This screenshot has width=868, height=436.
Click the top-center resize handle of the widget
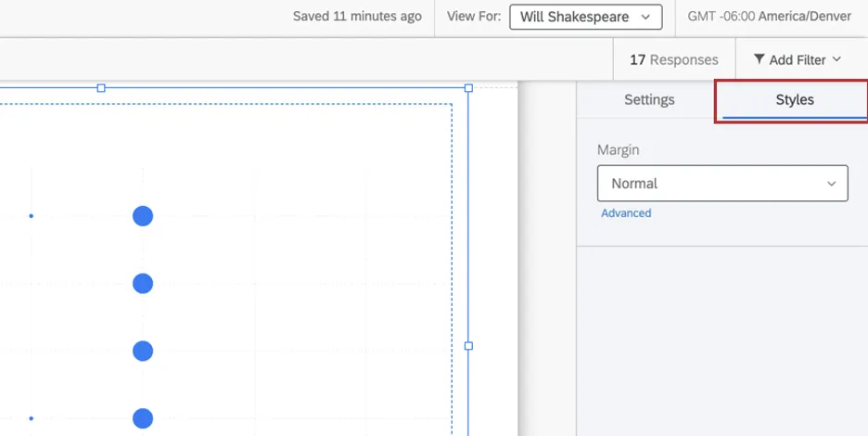(x=101, y=88)
